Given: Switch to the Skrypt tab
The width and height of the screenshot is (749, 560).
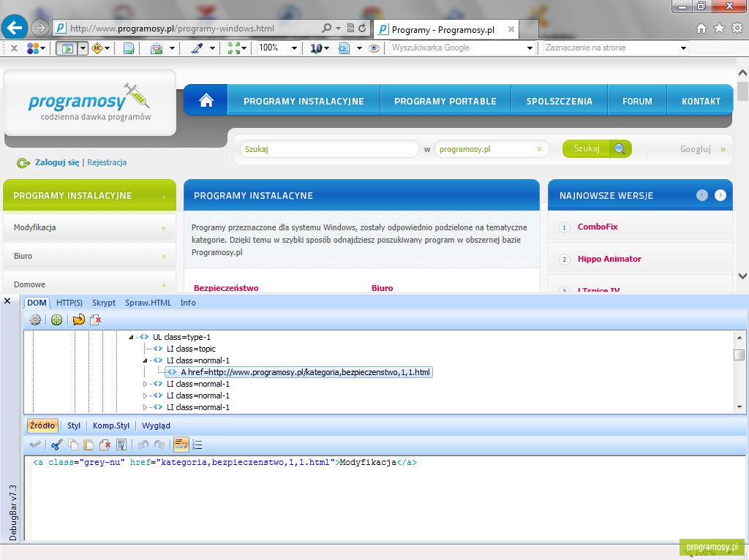Looking at the screenshot, I should coord(104,303).
